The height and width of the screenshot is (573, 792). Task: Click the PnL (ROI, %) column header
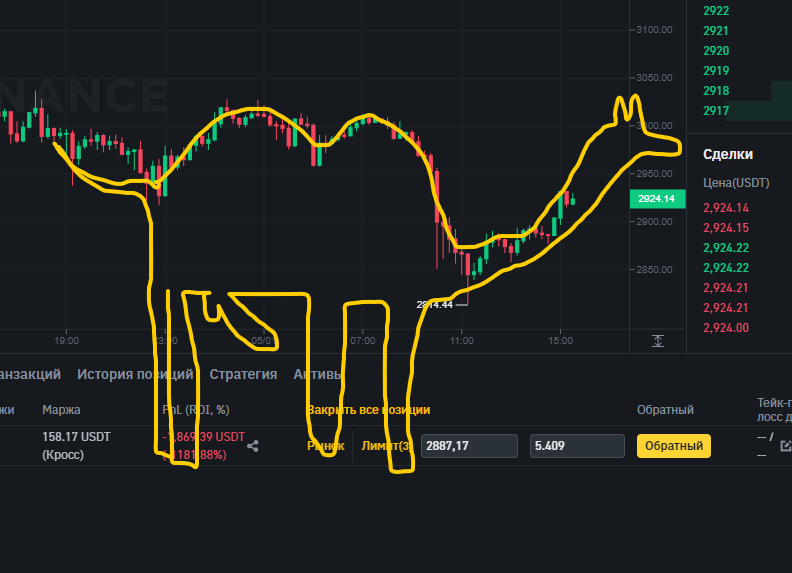click(x=196, y=410)
